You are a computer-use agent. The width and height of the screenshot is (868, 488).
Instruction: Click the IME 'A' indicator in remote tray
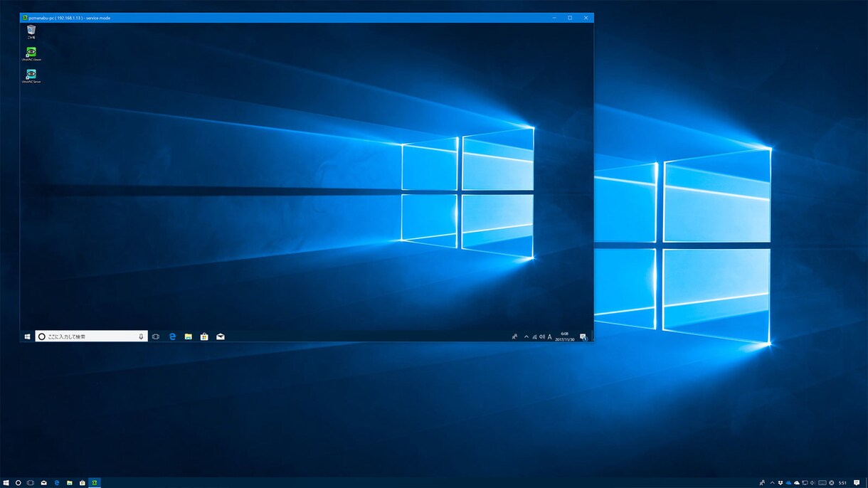(550, 336)
